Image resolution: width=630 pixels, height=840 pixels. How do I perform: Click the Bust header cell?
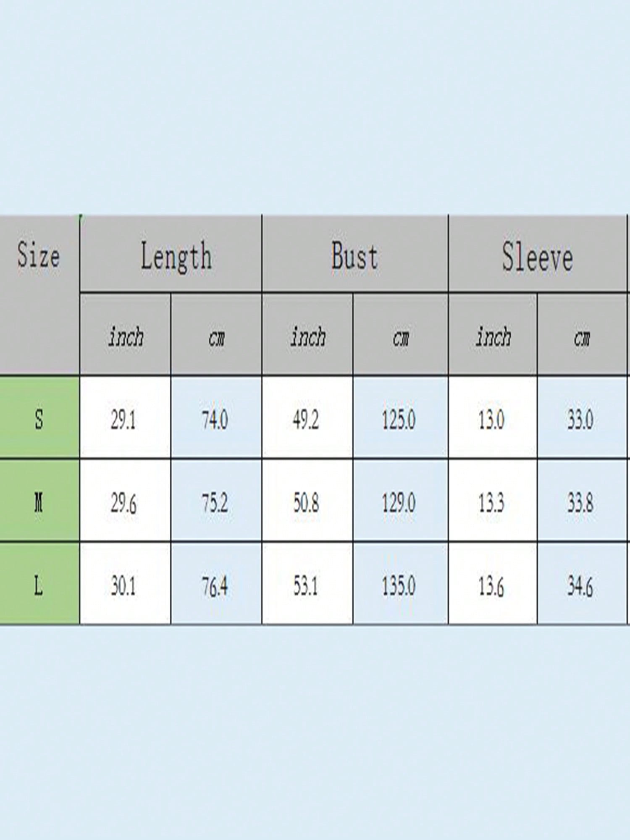coord(354,256)
